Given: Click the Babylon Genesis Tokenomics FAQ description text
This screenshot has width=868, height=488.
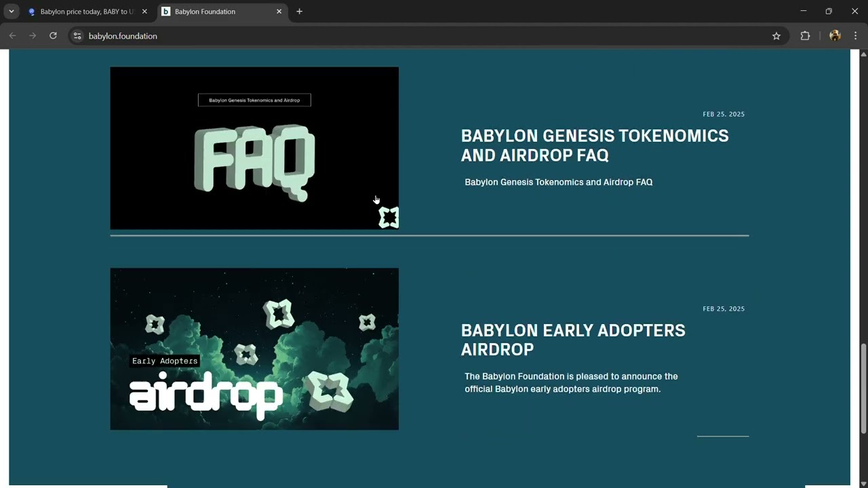Looking at the screenshot, I should click(559, 182).
